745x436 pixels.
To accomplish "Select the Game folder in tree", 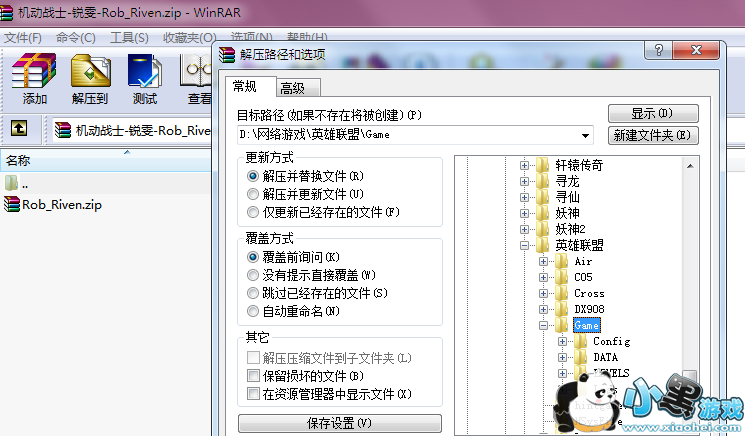I will (586, 325).
